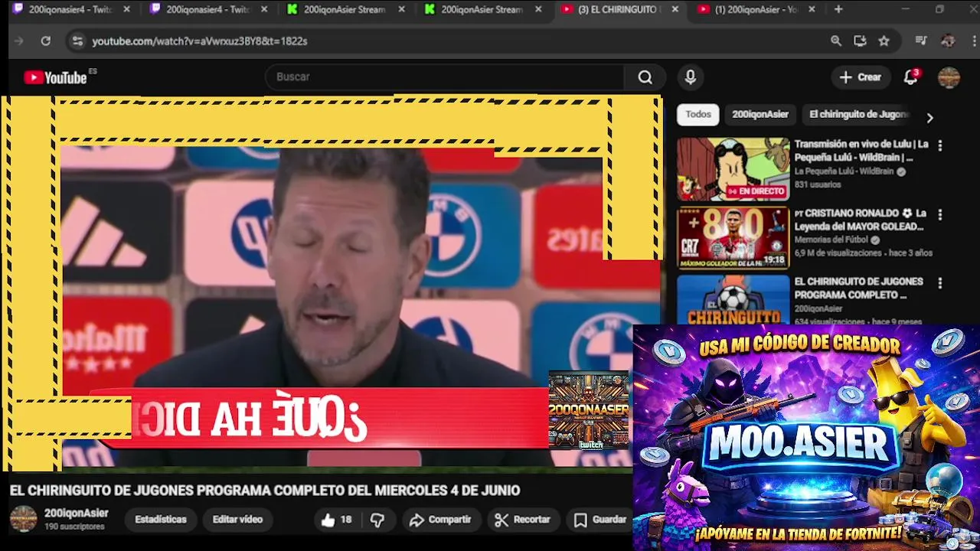Click the install app icon in address bar
980x551 pixels.
(x=860, y=41)
